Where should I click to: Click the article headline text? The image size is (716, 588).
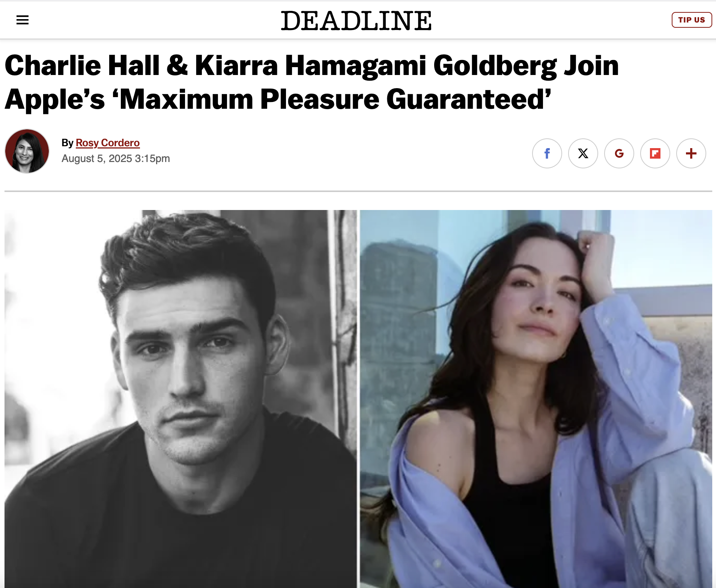coord(311,82)
